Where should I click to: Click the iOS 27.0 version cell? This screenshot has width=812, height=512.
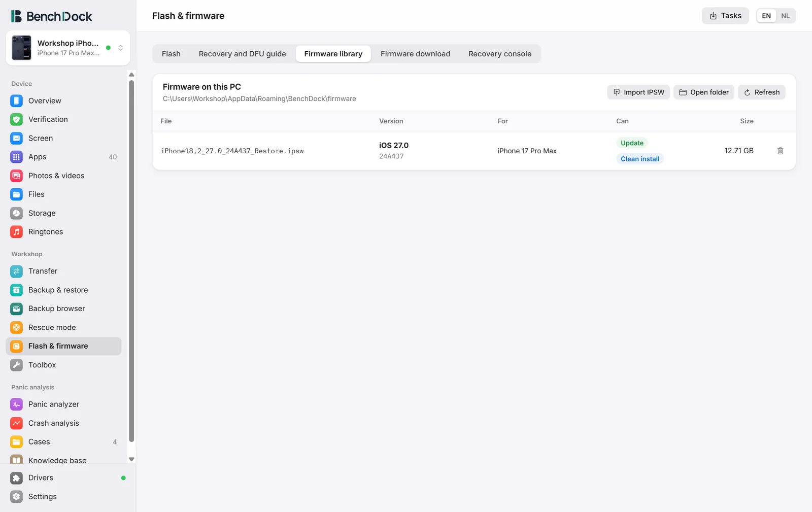pos(394,150)
